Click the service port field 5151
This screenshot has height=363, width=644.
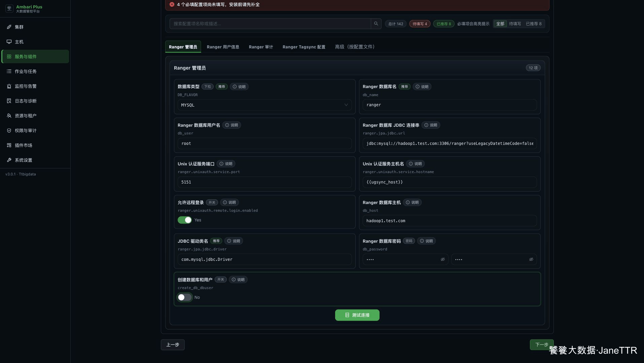pos(264,182)
